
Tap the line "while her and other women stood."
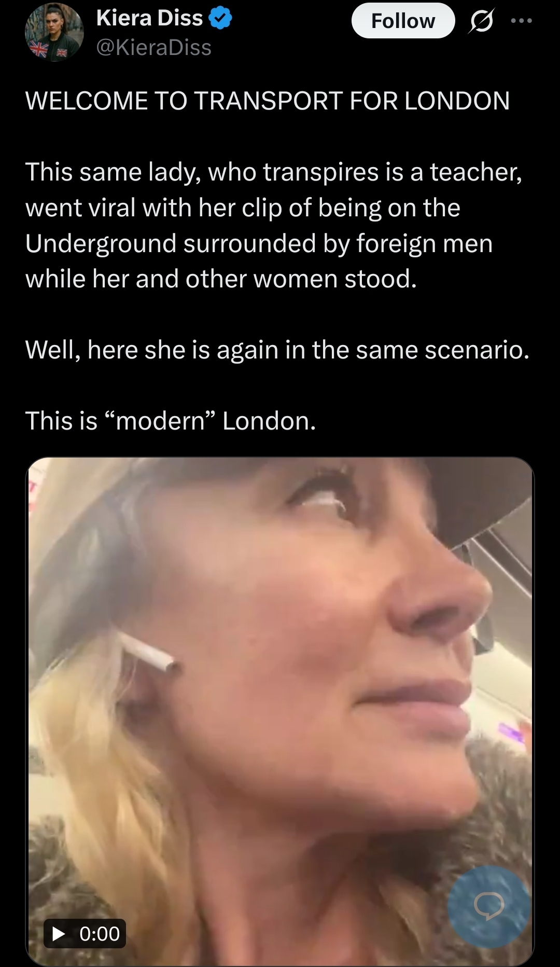click(221, 279)
